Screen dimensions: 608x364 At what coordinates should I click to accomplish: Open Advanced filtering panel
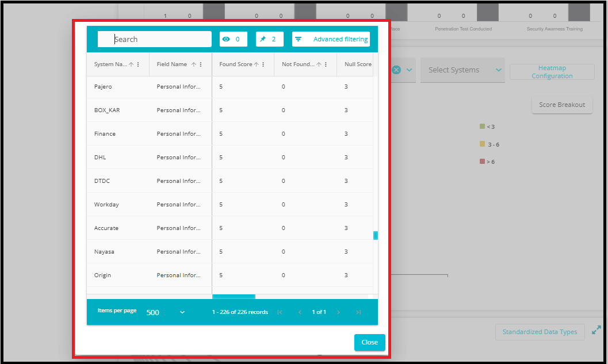(x=331, y=39)
